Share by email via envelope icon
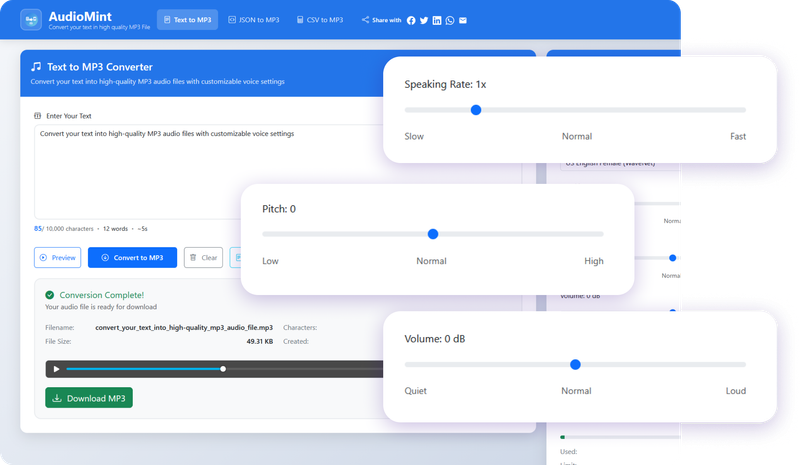Screen dimensions: 800x465 (463, 20)
